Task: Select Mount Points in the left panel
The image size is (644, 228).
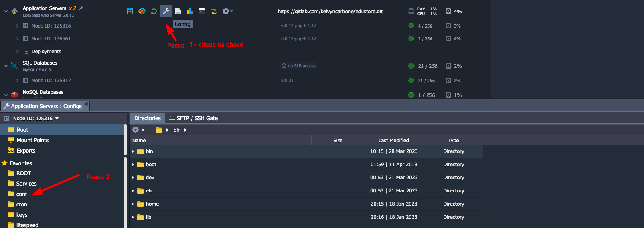Action: pyautogui.click(x=32, y=140)
